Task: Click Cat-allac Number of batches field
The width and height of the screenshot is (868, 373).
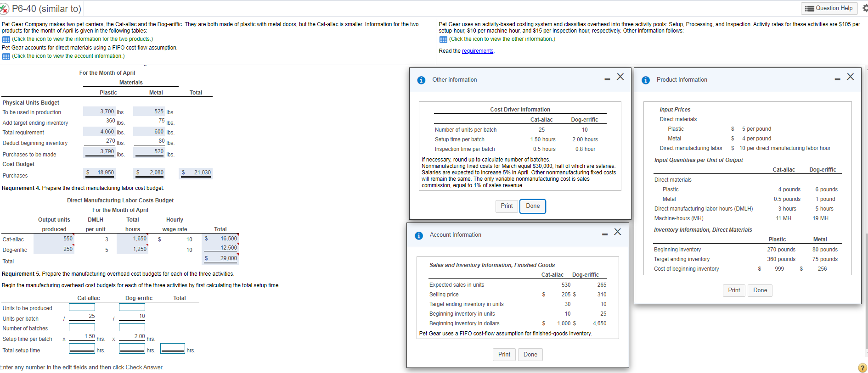Action: click(82, 328)
